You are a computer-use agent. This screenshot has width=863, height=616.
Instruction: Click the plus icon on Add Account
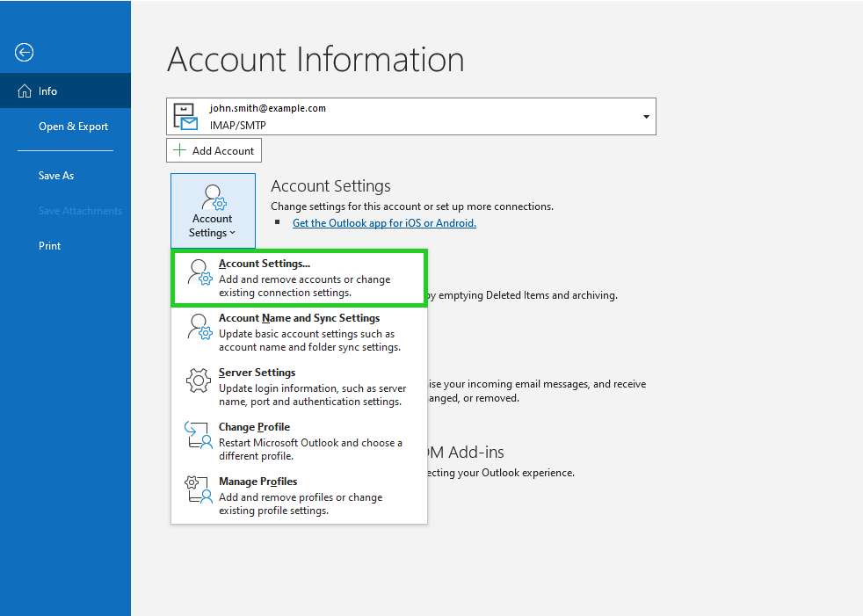coord(180,150)
